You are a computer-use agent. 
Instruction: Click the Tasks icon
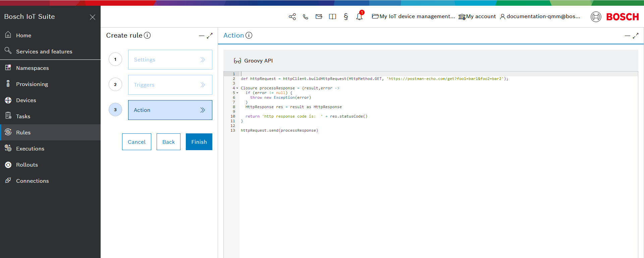pyautogui.click(x=8, y=116)
